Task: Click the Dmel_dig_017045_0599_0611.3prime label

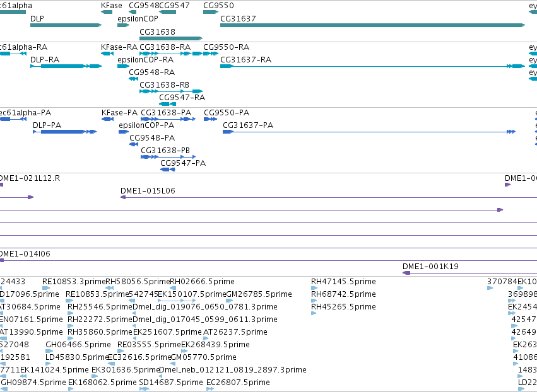Action: click(205, 320)
